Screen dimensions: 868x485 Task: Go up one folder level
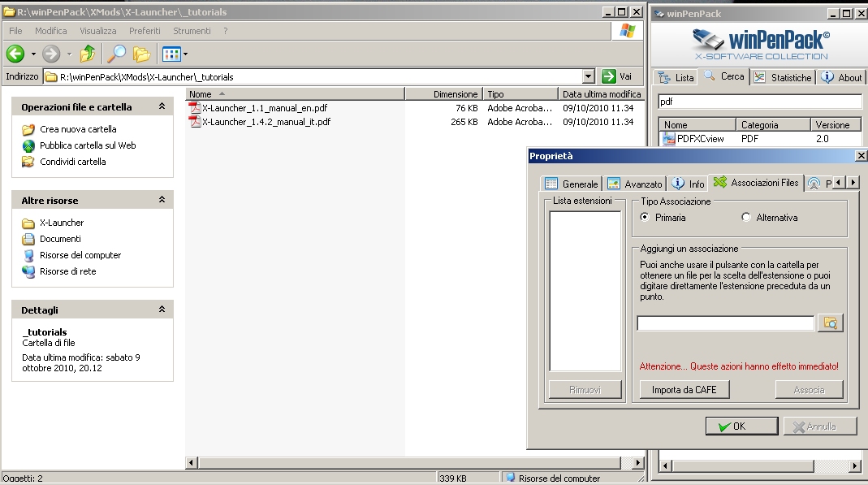pos(88,54)
